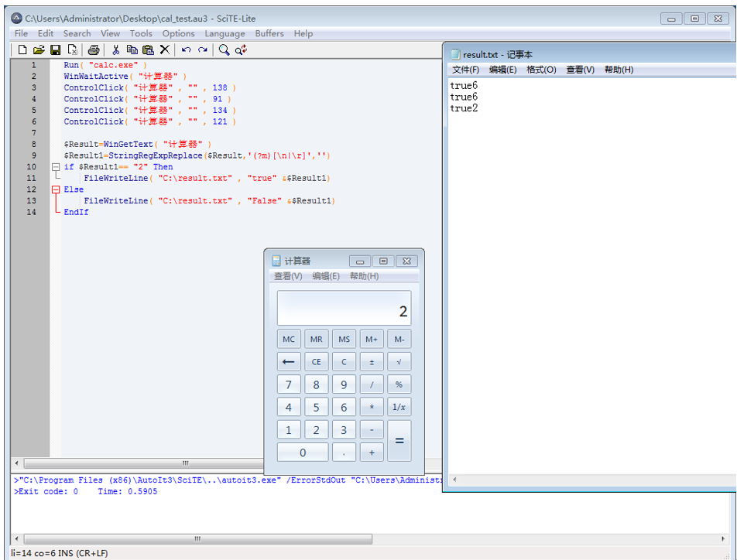Click the output pane horizontal scrollbar thumb
Viewport: 737px width, 560px height.
tap(198, 538)
